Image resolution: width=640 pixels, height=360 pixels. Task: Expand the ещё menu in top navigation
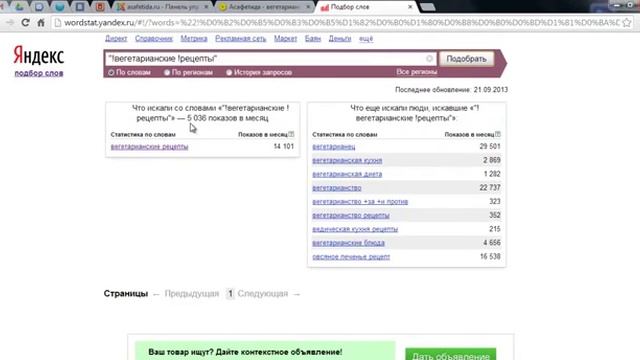pyautogui.click(x=366, y=39)
